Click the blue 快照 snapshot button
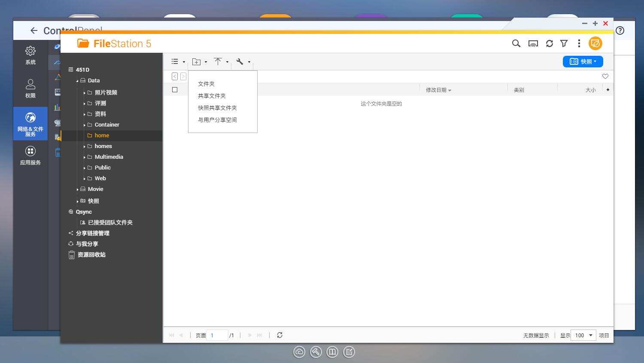Screen dimensions: 644x363 (583, 61)
